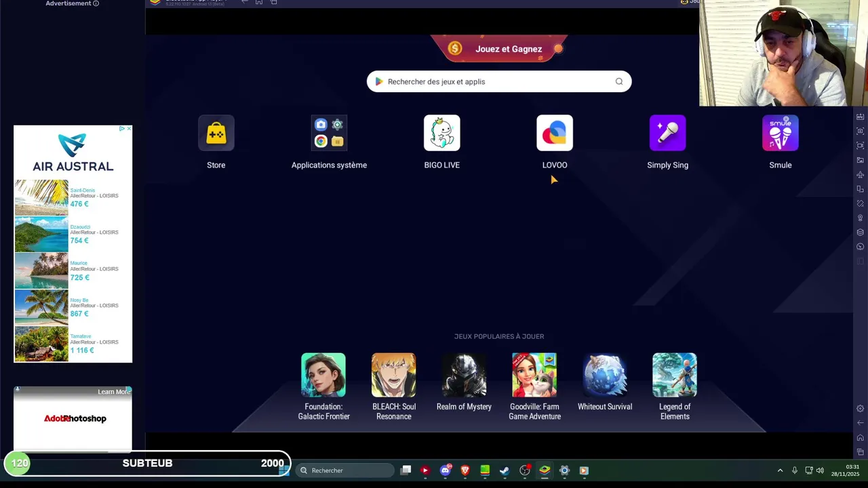Click the multi-window icon in the title bar
868x488 pixels.
pyautogui.click(x=274, y=2)
